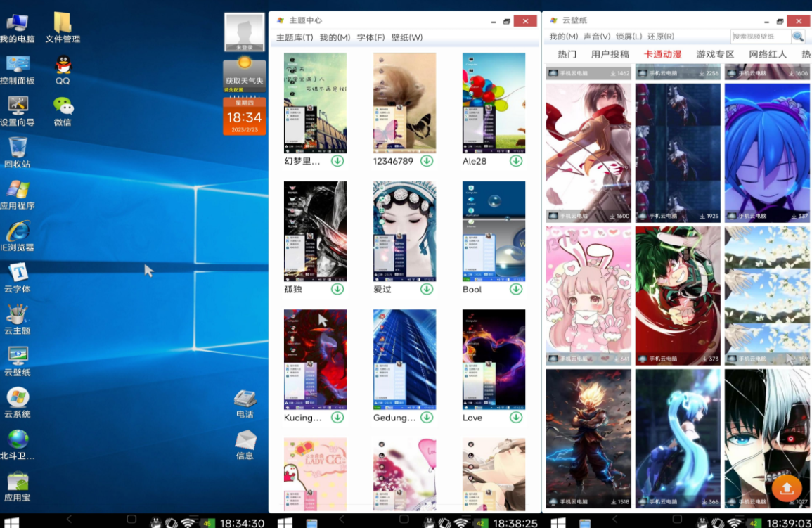Image resolution: width=812 pixels, height=528 pixels.
Task: Click the taskbar clock showing 18:39:03
Action: pyautogui.click(x=789, y=523)
